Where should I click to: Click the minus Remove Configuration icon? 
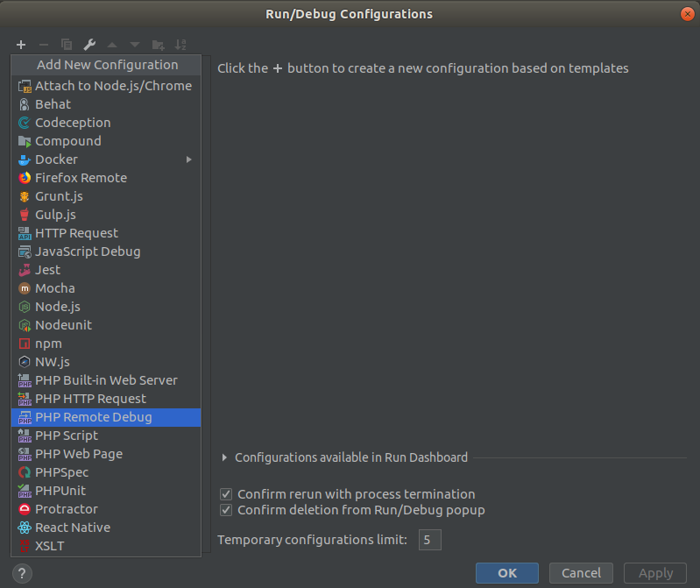pos(44,45)
